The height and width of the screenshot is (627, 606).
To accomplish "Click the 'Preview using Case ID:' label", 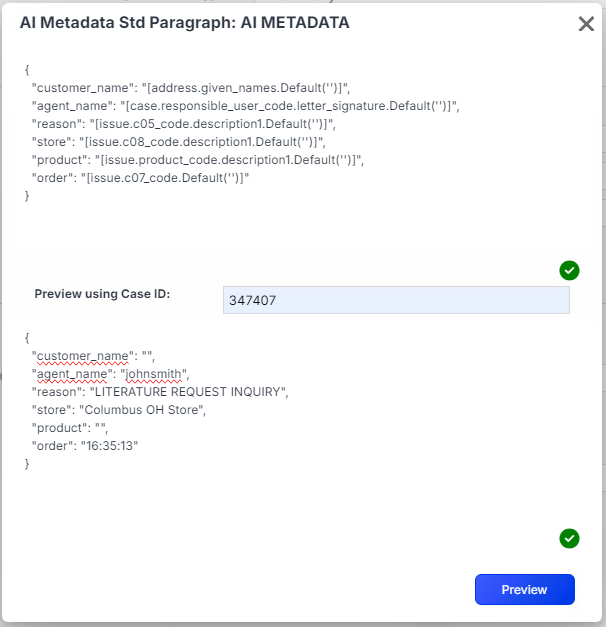I will [103, 294].
